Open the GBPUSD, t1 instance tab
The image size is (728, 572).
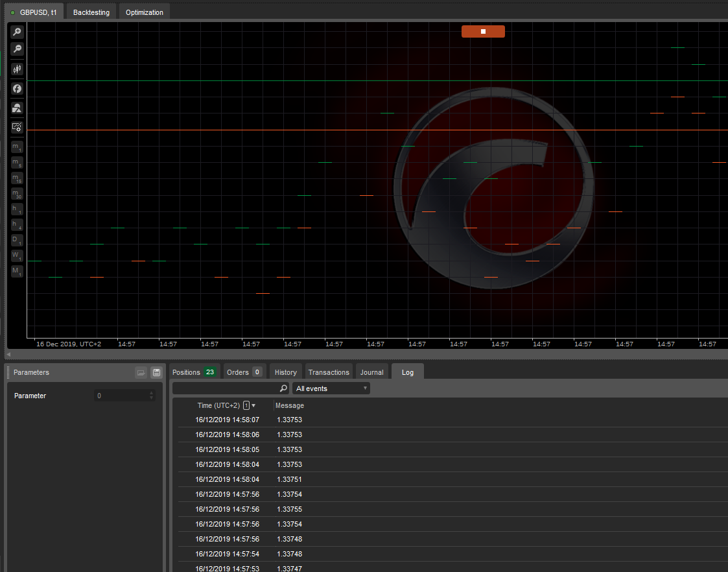[34, 12]
